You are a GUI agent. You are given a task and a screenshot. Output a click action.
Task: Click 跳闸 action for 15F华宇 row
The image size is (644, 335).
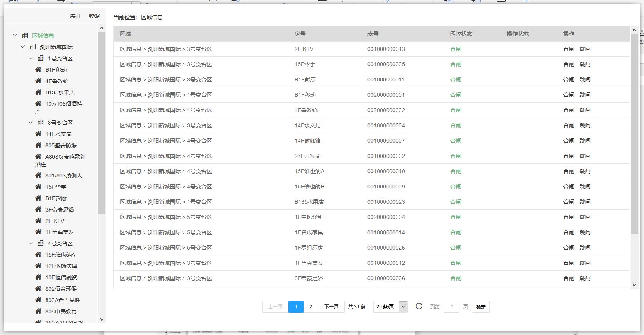pyautogui.click(x=585, y=64)
